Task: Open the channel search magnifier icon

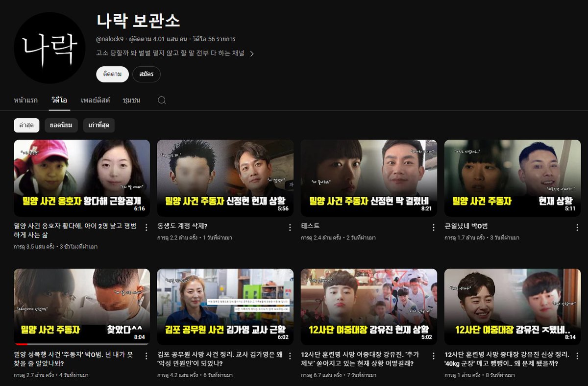Action: click(x=162, y=100)
